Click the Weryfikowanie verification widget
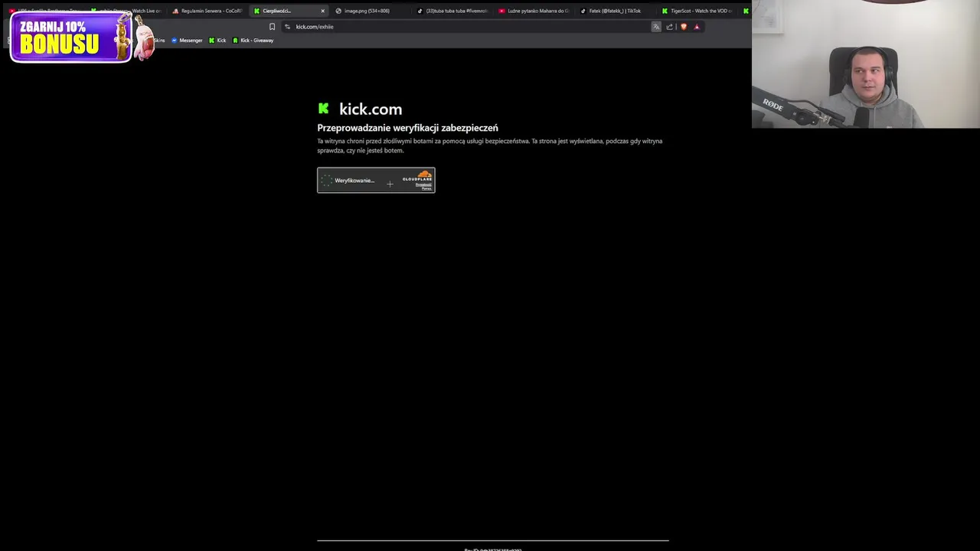The width and height of the screenshot is (980, 551). click(376, 180)
